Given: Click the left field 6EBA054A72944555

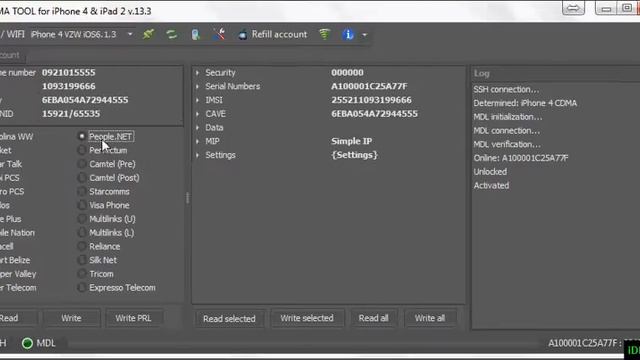Looking at the screenshot, I should [85, 100].
